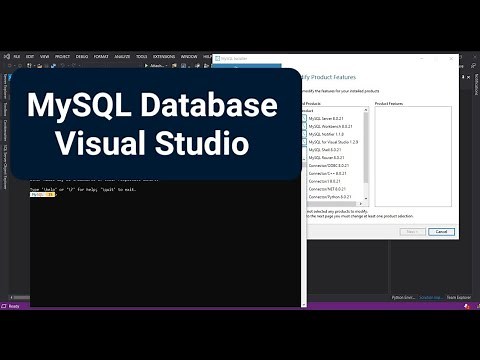The height and width of the screenshot is (360, 480).
Task: Select MySQL Workbench 8.0.21 in product list
Action: 330,126
